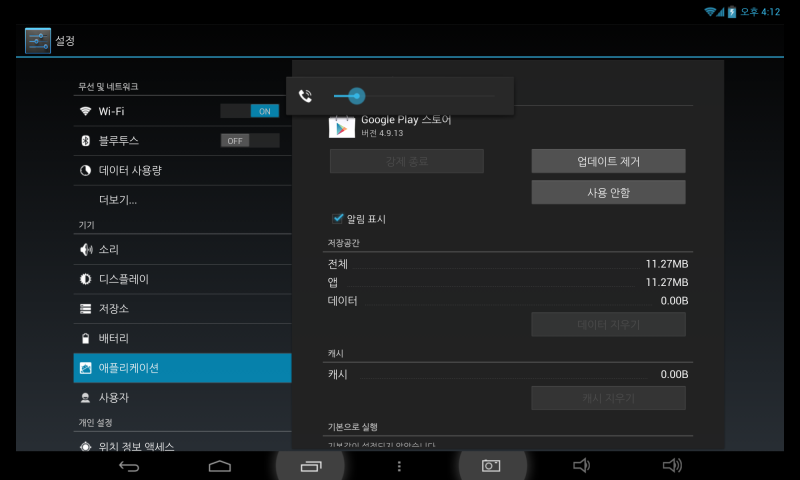Expand 더보기... for more network settings

(118, 200)
